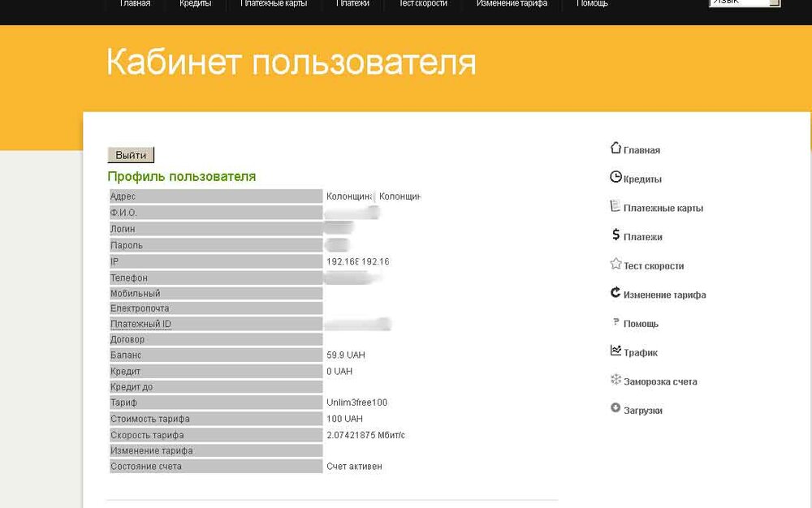The image size is (812, 508).
Task: Open Кредиты in the top navigation bar
Action: tap(195, 3)
